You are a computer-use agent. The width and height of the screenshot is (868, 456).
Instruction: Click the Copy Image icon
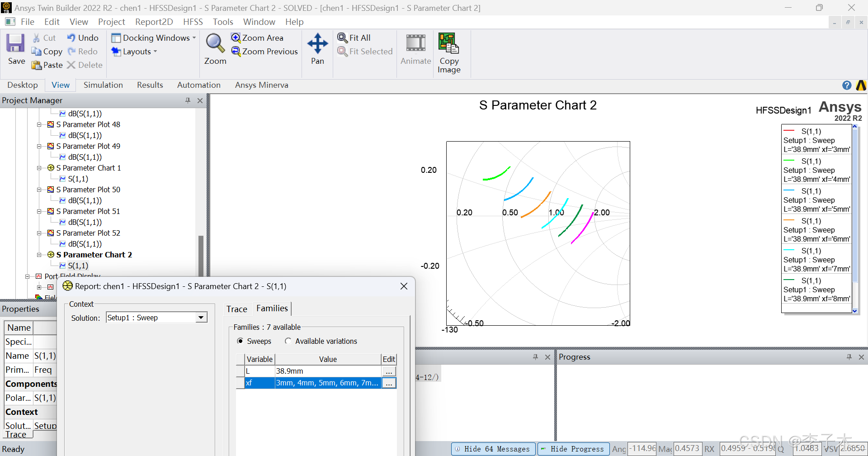(448, 43)
